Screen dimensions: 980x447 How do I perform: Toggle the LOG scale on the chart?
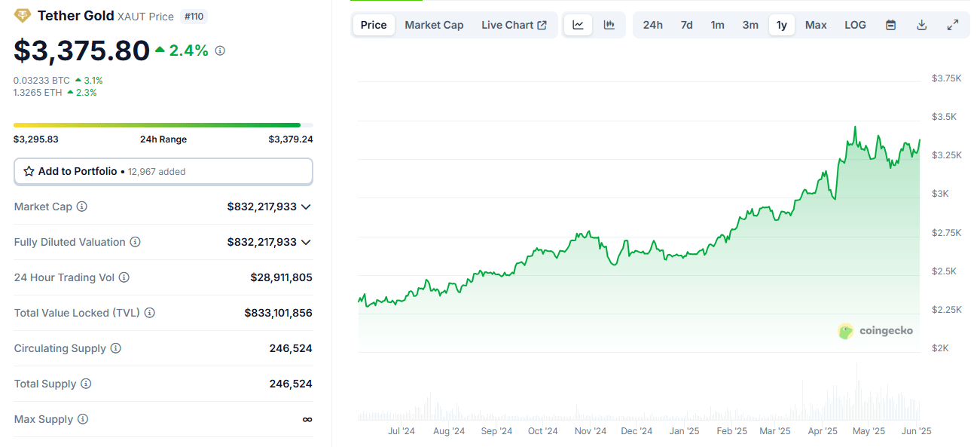[855, 25]
